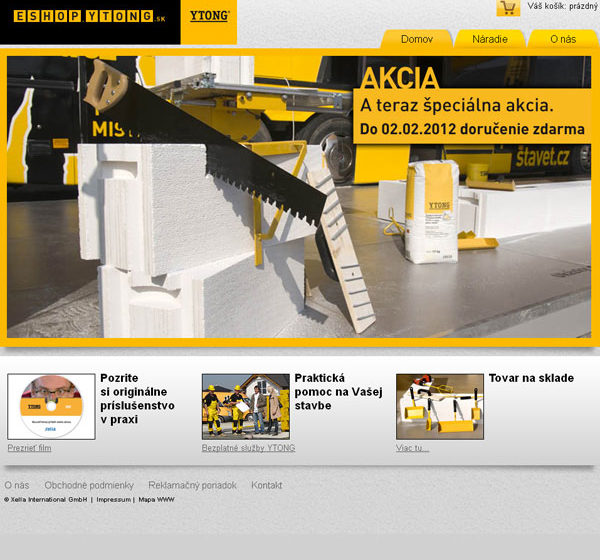This screenshot has height=560, width=600.
Task: Click the Viac tu... link
Action: (x=412, y=448)
